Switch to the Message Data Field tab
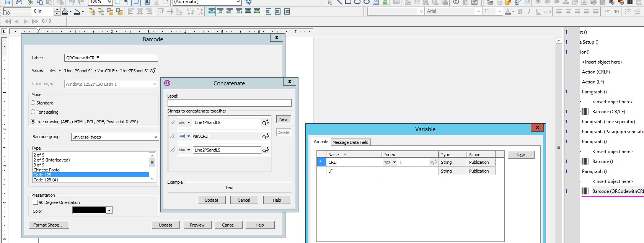 click(350, 142)
